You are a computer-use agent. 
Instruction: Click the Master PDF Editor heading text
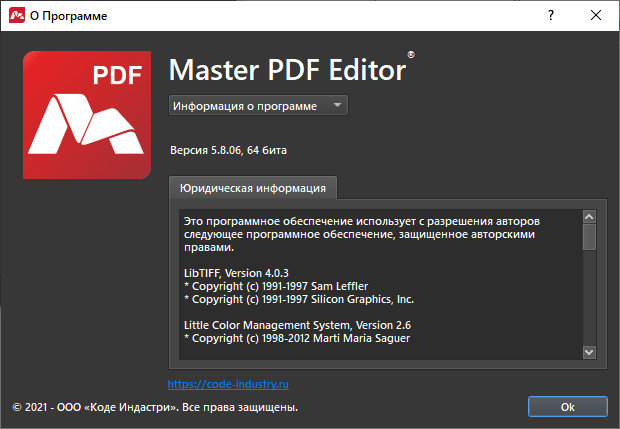point(287,70)
